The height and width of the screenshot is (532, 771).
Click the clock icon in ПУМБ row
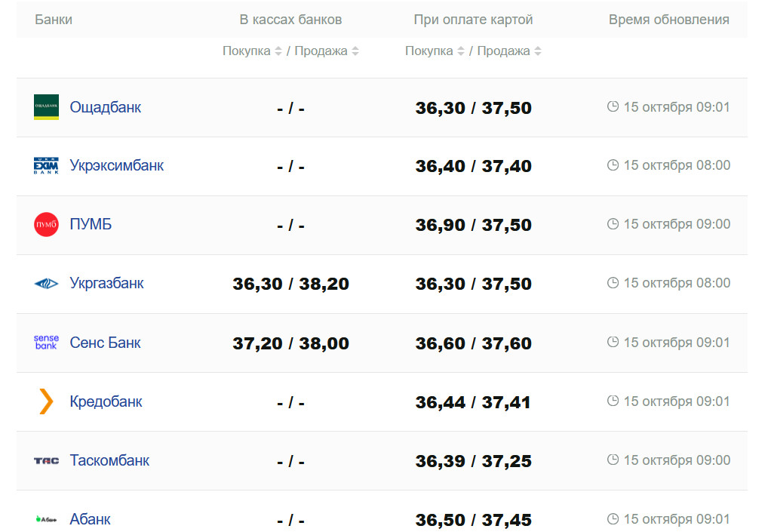tap(613, 224)
